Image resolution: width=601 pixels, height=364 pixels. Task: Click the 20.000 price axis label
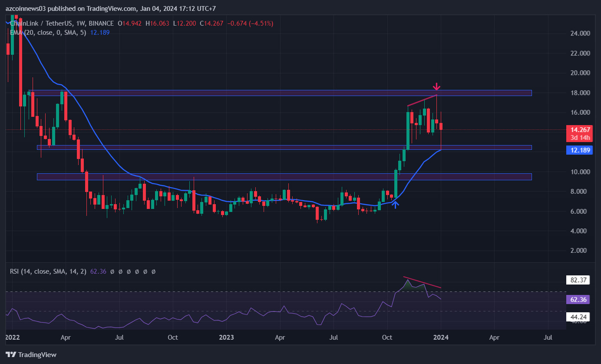click(x=581, y=73)
